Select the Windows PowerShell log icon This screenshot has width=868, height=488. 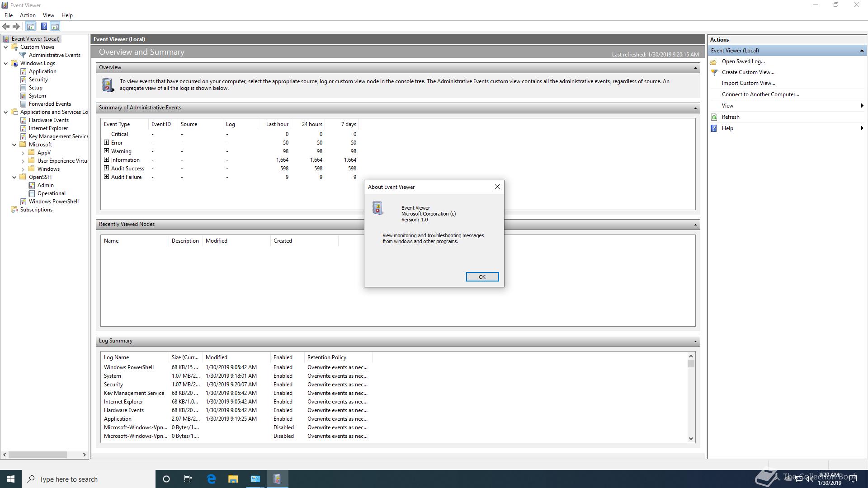point(23,202)
